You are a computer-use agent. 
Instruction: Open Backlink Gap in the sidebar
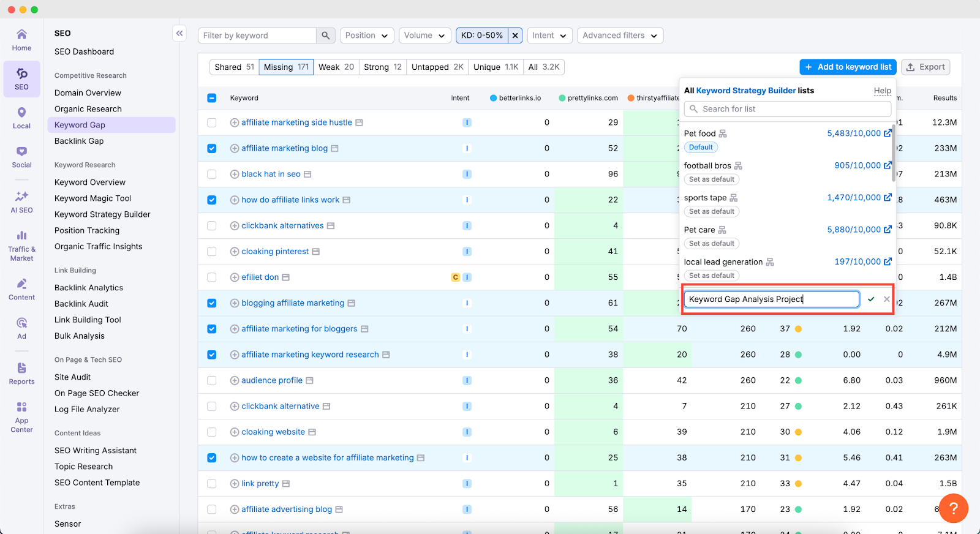pyautogui.click(x=79, y=141)
